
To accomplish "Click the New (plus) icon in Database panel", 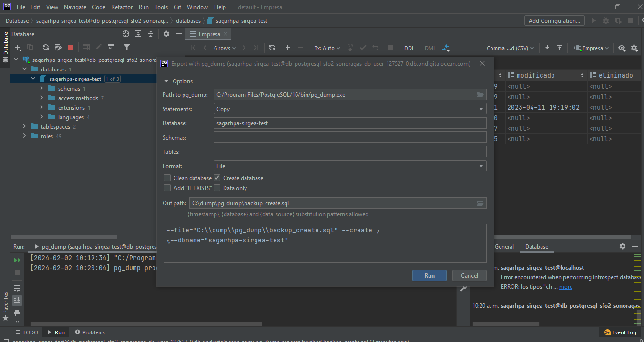I will tap(18, 47).
